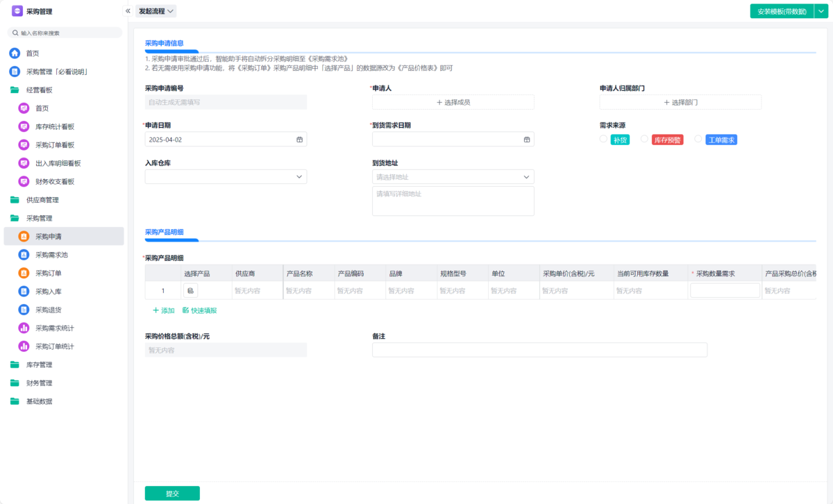833x504 pixels.
Task: Click the 采购需求统计 chart icon
Action: (24, 328)
